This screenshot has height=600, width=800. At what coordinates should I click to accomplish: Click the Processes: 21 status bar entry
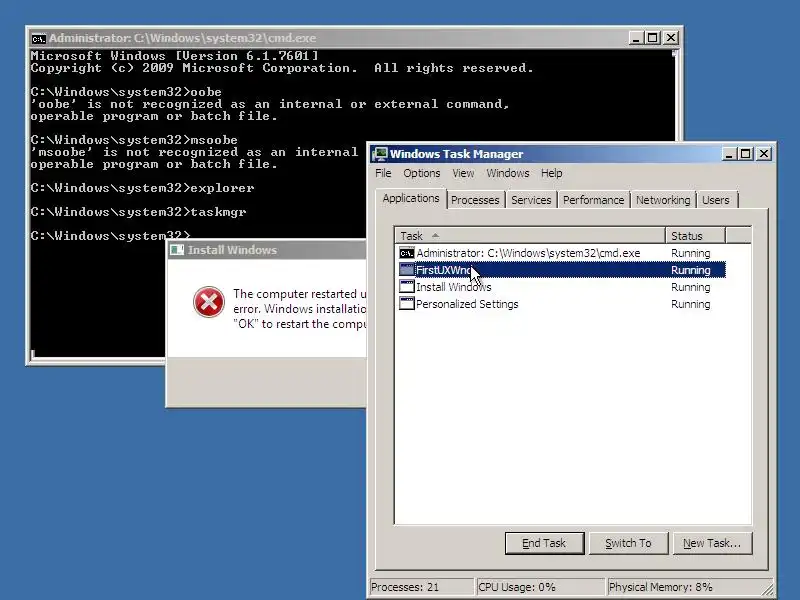pyautogui.click(x=422, y=587)
